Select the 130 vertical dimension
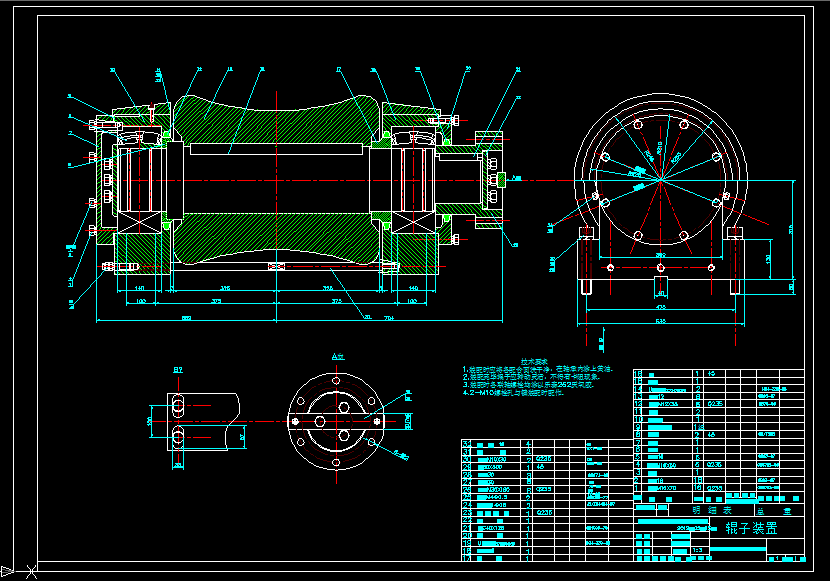 pyautogui.click(x=768, y=259)
